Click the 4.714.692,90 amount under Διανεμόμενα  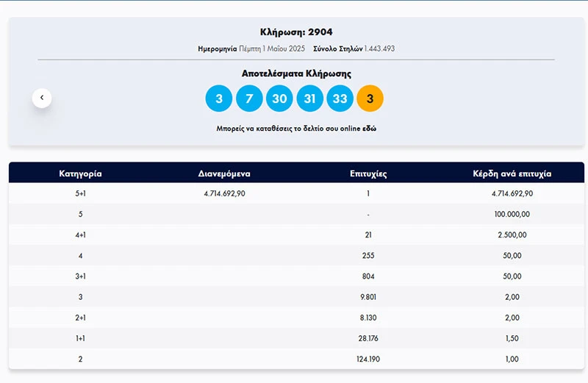point(224,194)
